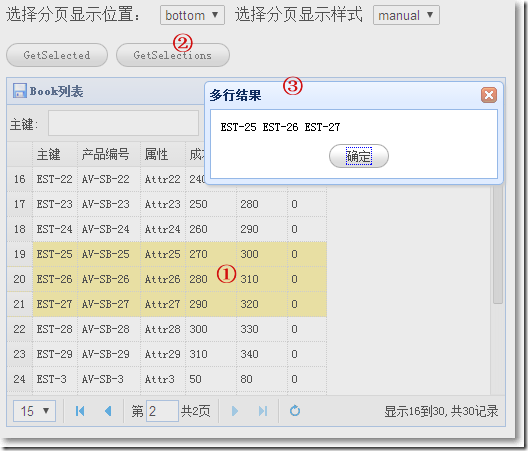The image size is (528, 451).
Task: Click value 340 in EST-29 row
Action: (x=249, y=354)
